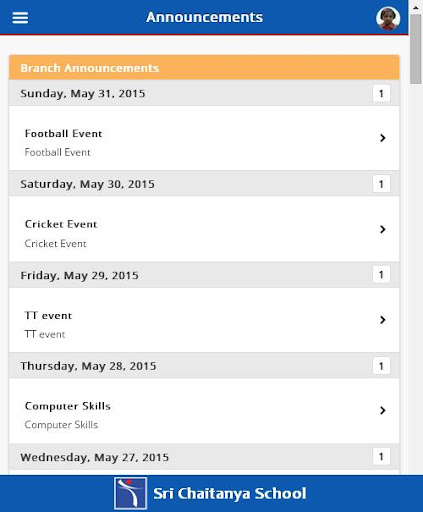Select the Thursday, May 28, 2015 header
The height and width of the screenshot is (512, 423).
[204, 366]
